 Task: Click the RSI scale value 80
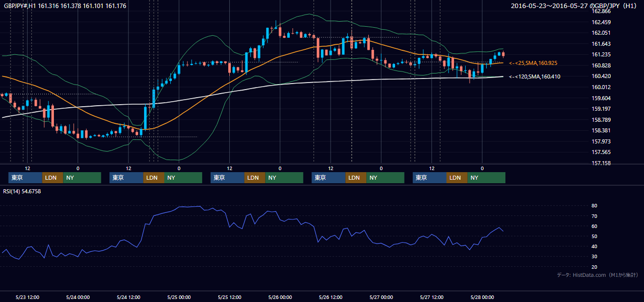(595, 206)
